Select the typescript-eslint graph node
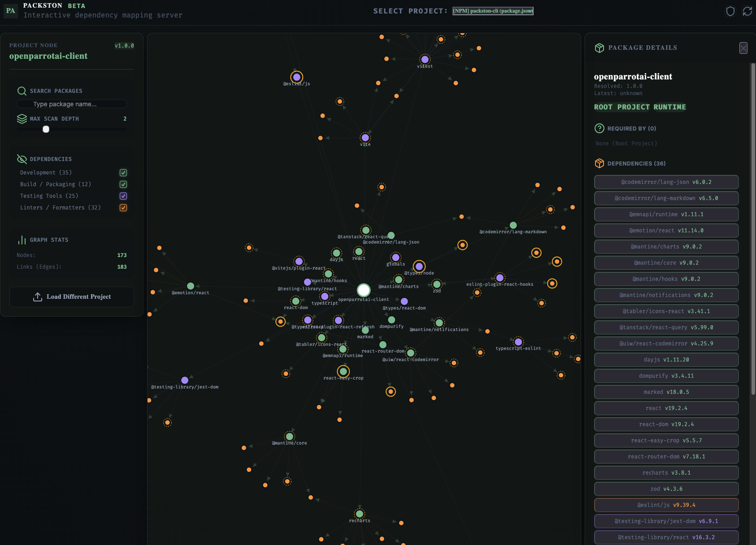This screenshot has height=545, width=756. tap(519, 342)
